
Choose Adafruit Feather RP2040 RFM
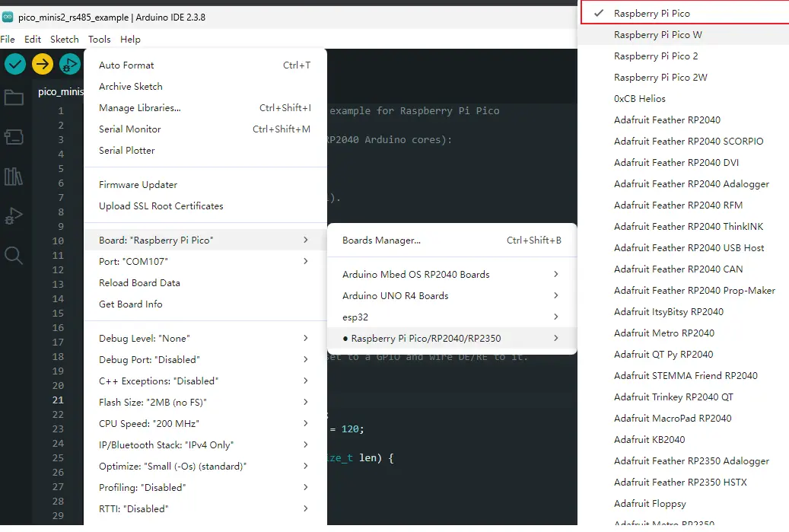click(x=683, y=205)
